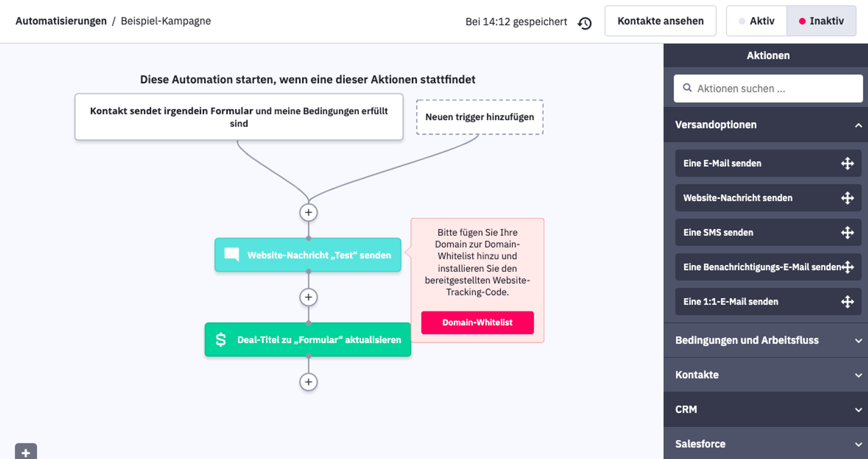The image size is (868, 459).
Task: Go to Automatisierungen breadcrumb
Action: [61, 21]
